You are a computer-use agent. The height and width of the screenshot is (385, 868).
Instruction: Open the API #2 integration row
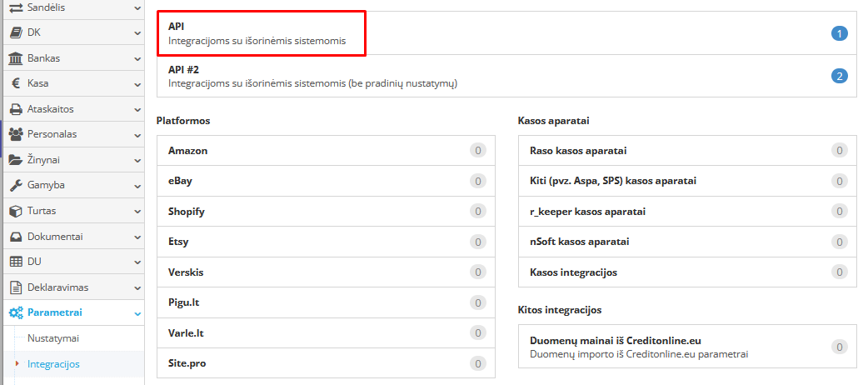point(312,76)
